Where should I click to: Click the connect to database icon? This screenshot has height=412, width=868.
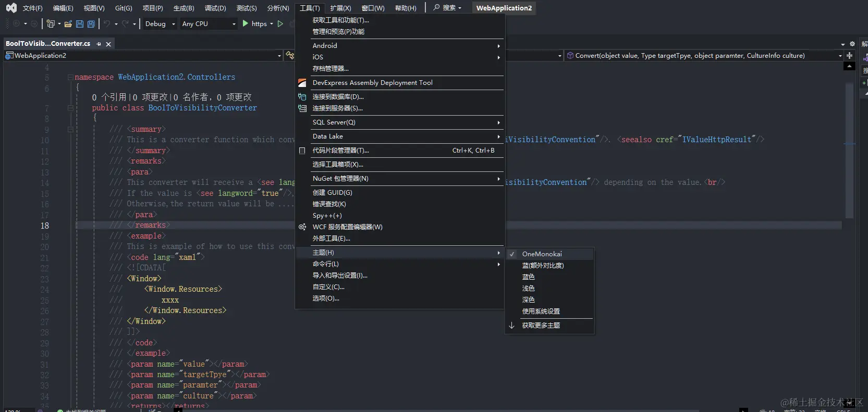(302, 97)
